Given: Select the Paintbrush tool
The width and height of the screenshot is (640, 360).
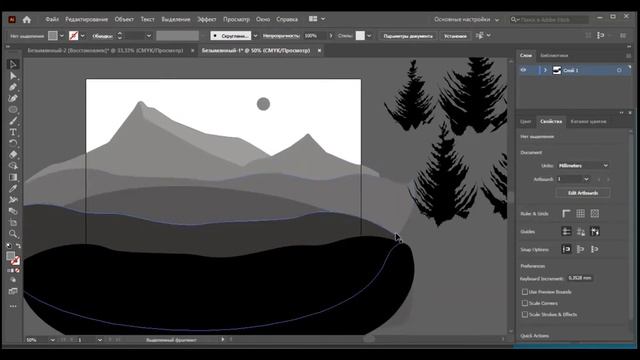Looking at the screenshot, I should pos(13,121).
